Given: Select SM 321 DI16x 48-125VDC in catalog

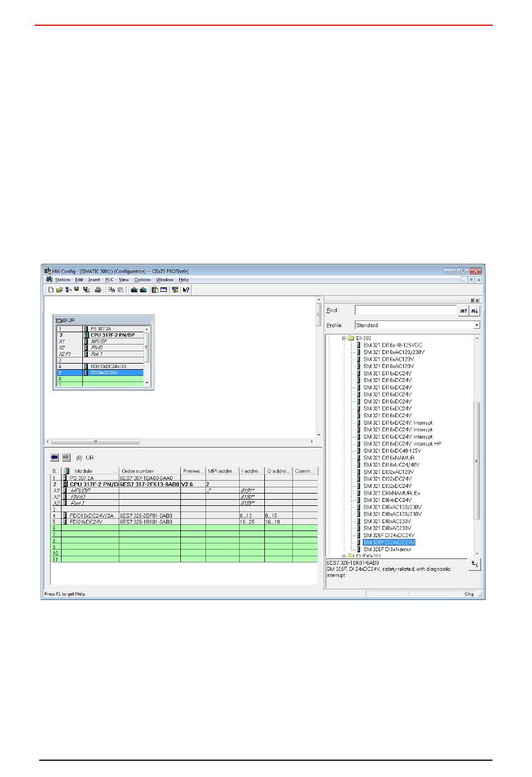Looking at the screenshot, I should tap(393, 345).
